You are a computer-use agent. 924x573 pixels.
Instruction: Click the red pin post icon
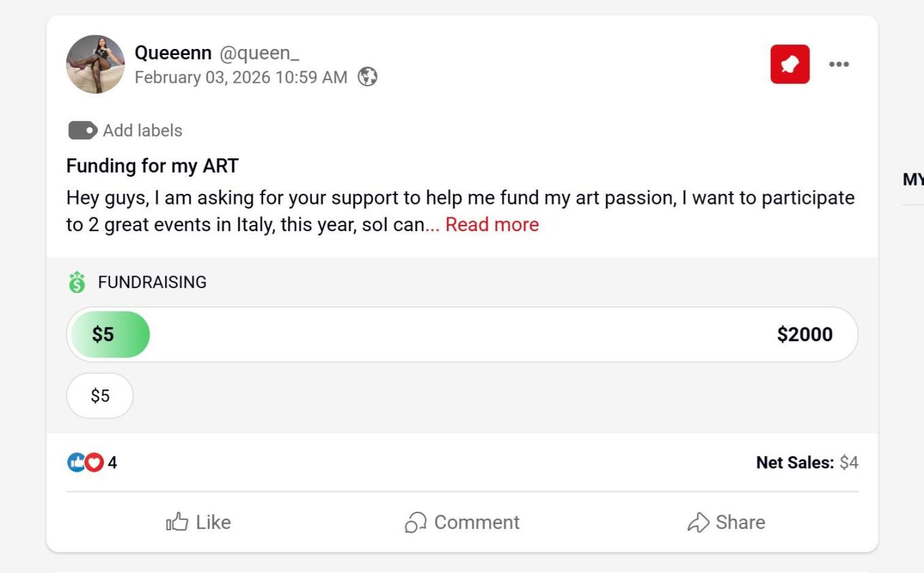789,65
